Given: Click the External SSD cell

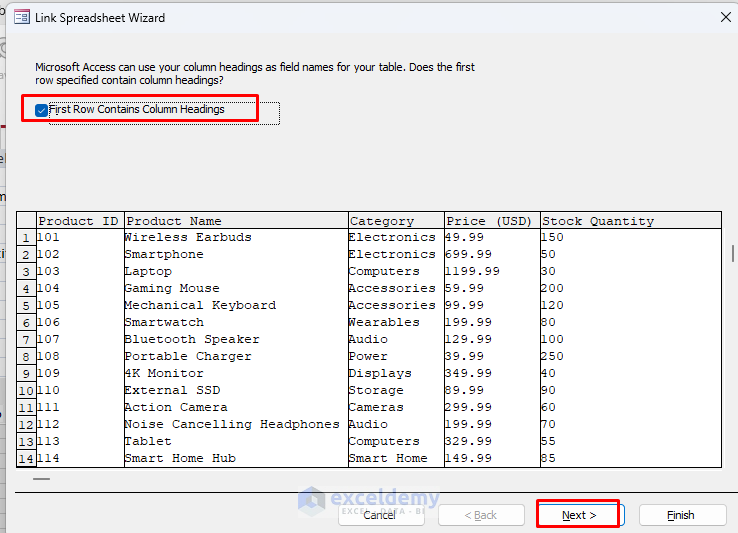Looking at the screenshot, I should pyautogui.click(x=236, y=390).
